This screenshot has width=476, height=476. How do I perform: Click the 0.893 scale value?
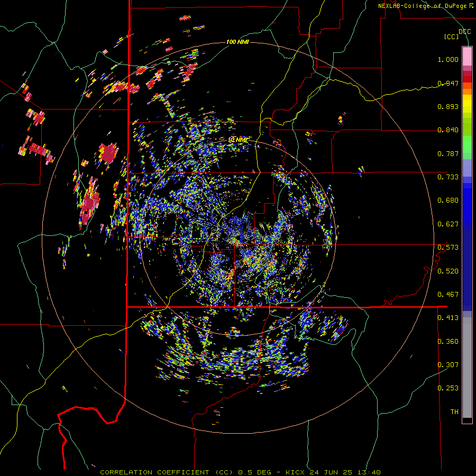[x=448, y=106]
